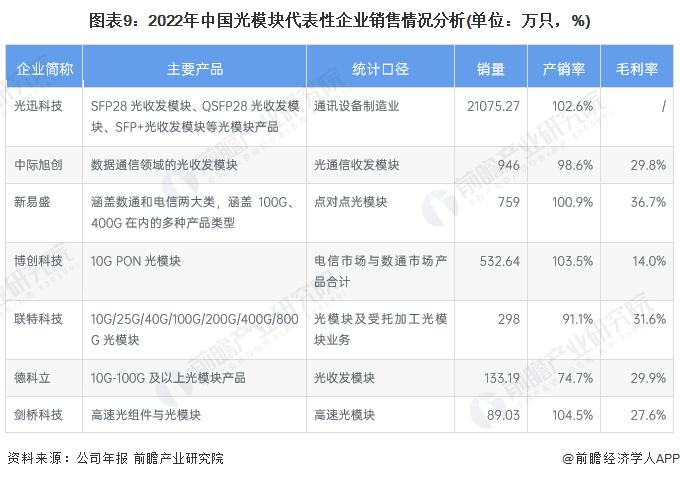Click the production-sales rate '104.5%'
This screenshot has width=680, height=479.
pos(572,415)
